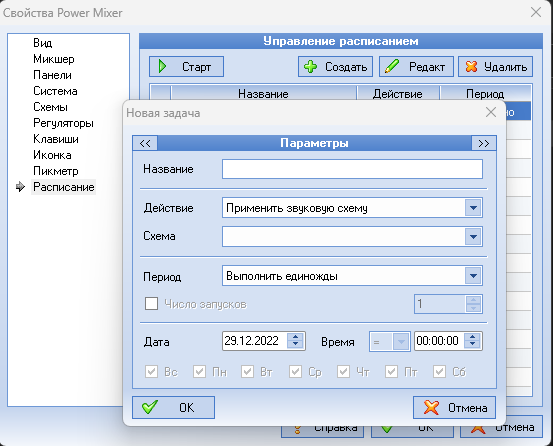This screenshot has width=553, height=446.
Task: Go to next page with >> arrow
Action: [484, 143]
